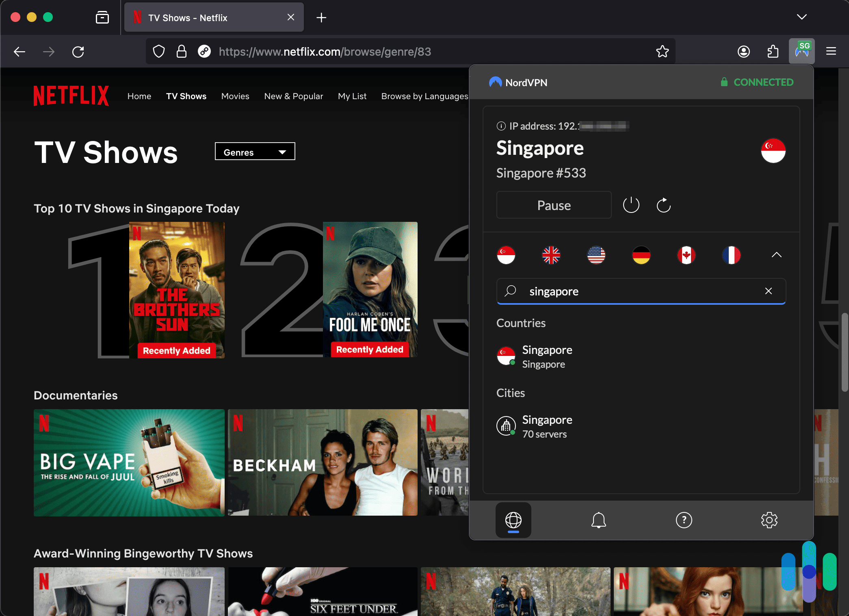This screenshot has width=849, height=616.
Task: Toggle VPN reconnect refresh button
Action: coord(663,204)
